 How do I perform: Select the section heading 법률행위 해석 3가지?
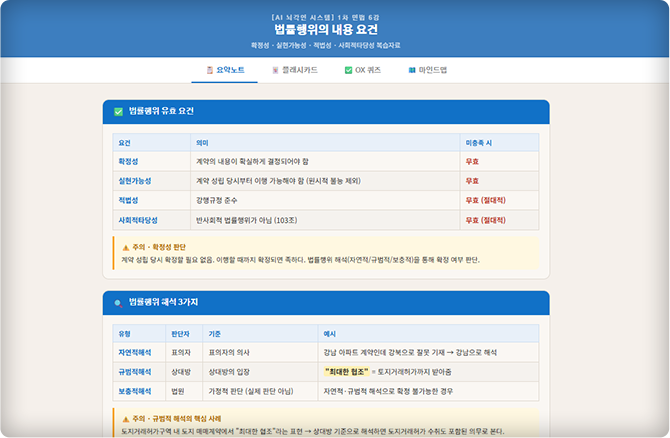tap(164, 302)
